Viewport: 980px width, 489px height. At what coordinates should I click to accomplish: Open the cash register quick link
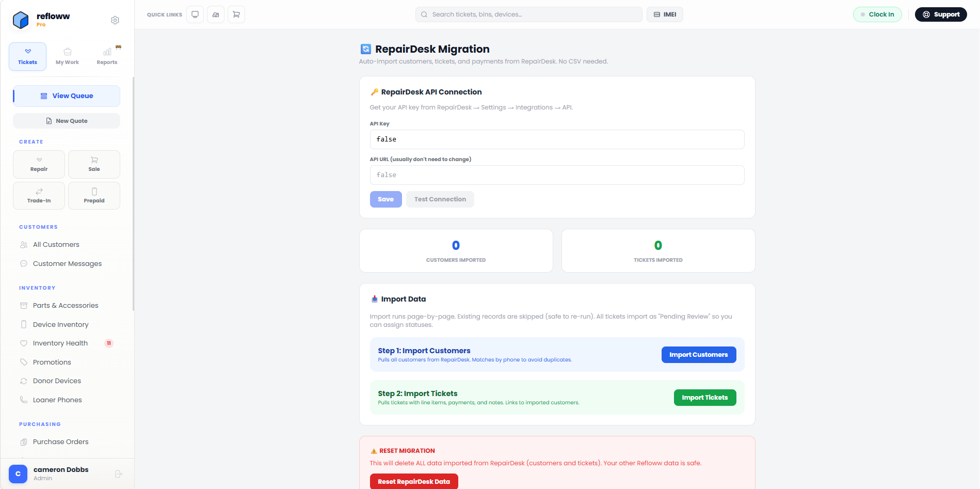tap(216, 14)
